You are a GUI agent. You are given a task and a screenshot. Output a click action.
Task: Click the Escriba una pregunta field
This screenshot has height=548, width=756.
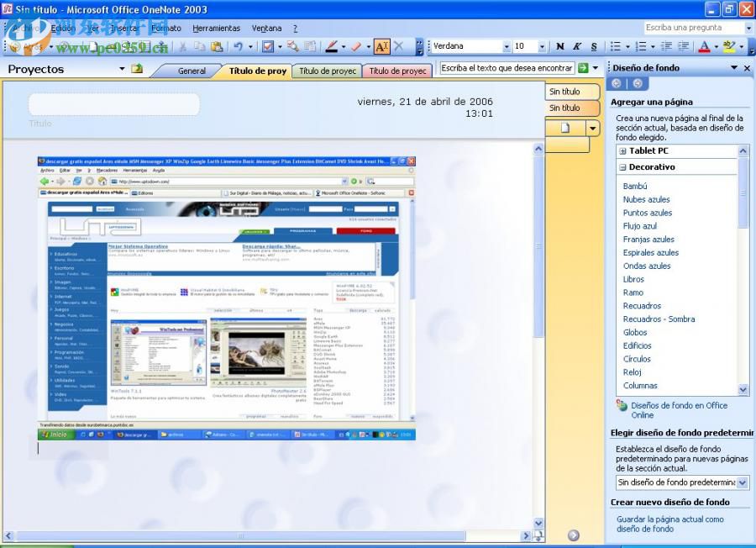[x=697, y=27]
